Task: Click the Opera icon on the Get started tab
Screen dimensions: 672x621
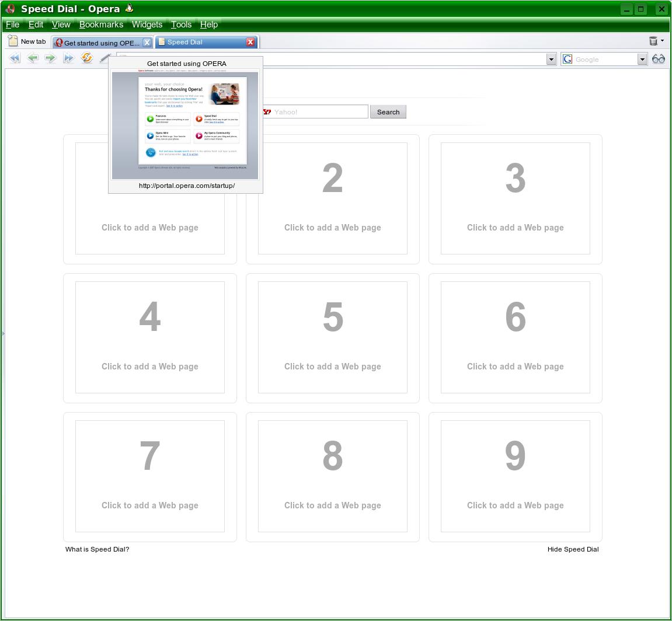Action: [59, 43]
